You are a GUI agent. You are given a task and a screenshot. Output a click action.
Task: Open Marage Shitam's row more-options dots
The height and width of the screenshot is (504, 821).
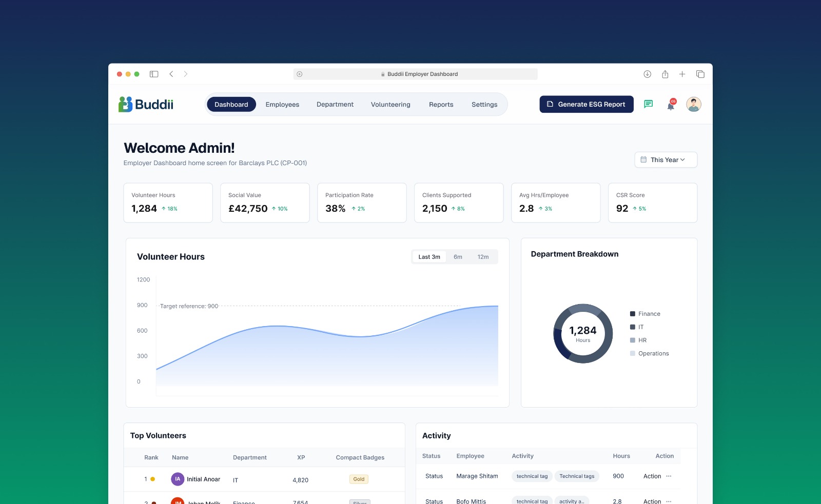(669, 476)
